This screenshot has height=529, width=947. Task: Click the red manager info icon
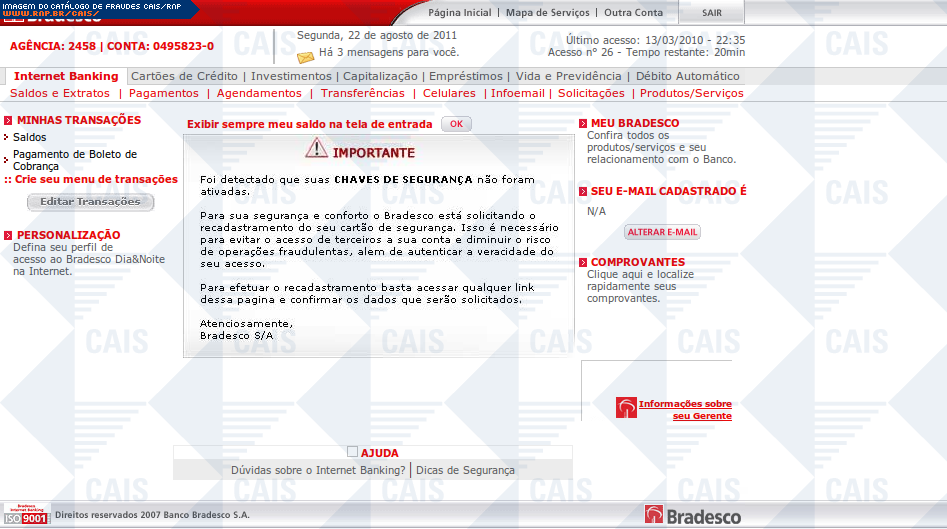point(626,408)
